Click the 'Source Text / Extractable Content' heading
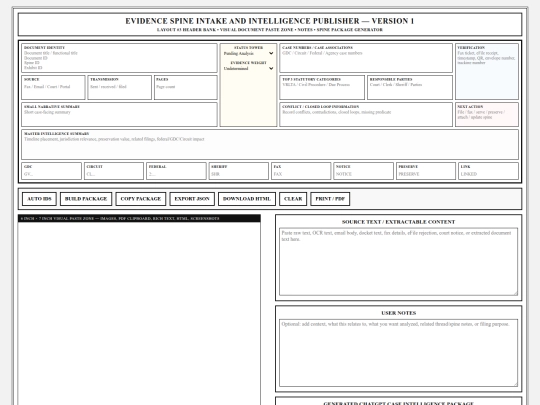The width and height of the screenshot is (540, 405). coord(398,222)
